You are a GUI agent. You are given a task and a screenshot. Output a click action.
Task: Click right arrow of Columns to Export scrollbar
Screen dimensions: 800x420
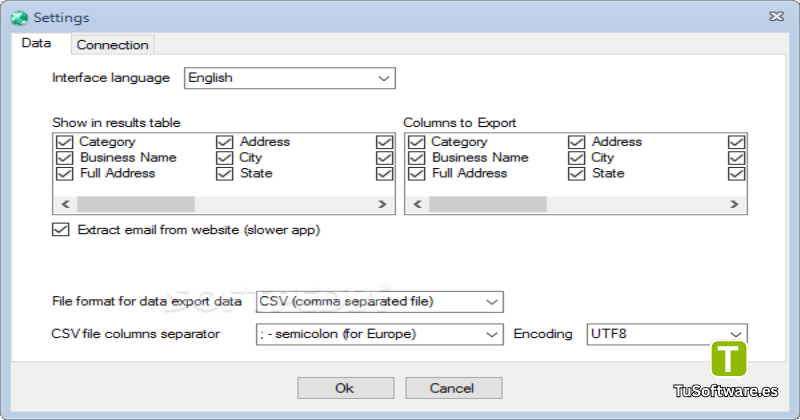tap(734, 204)
